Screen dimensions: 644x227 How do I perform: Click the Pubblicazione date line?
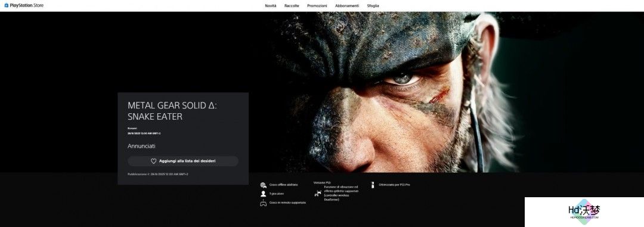(x=157, y=174)
